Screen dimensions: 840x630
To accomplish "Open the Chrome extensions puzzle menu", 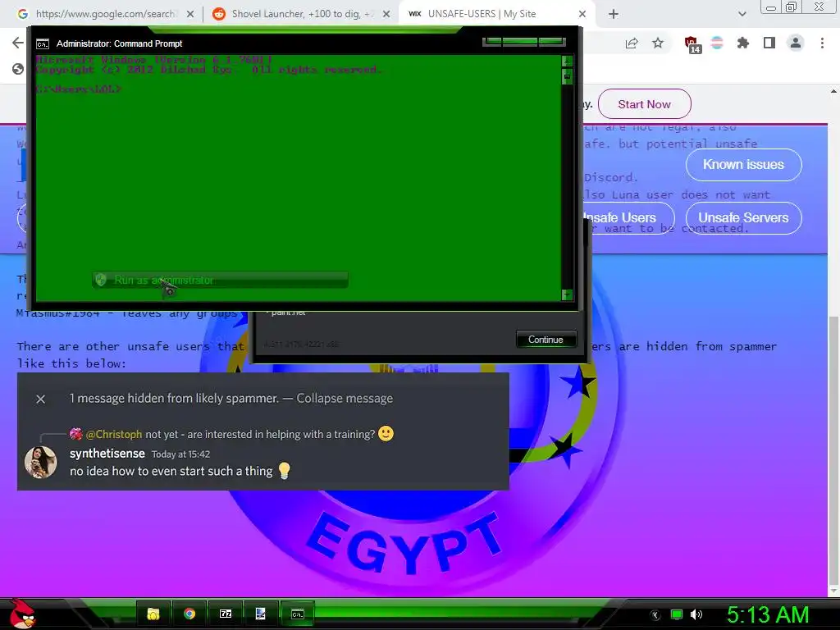I will (742, 43).
